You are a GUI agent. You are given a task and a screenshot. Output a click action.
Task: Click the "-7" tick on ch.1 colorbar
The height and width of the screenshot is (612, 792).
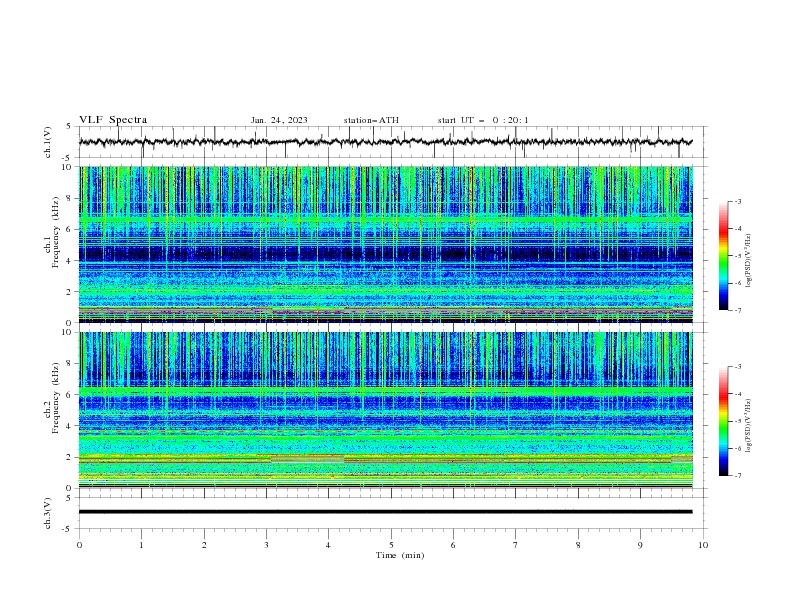pyautogui.click(x=737, y=310)
